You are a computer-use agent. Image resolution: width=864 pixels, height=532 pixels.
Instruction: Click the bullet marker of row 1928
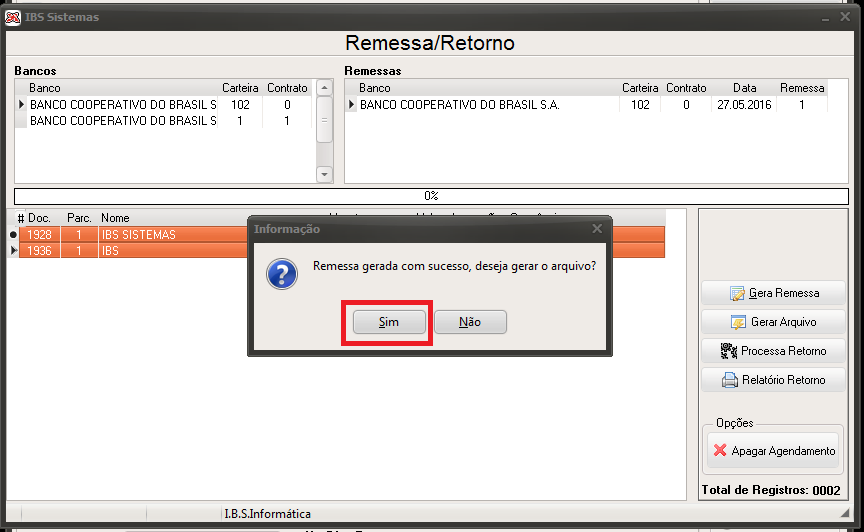point(13,235)
